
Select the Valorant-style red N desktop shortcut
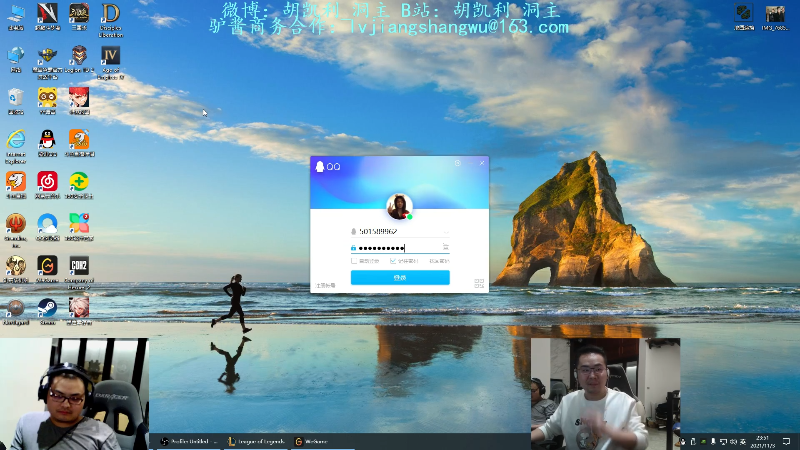click(x=47, y=17)
